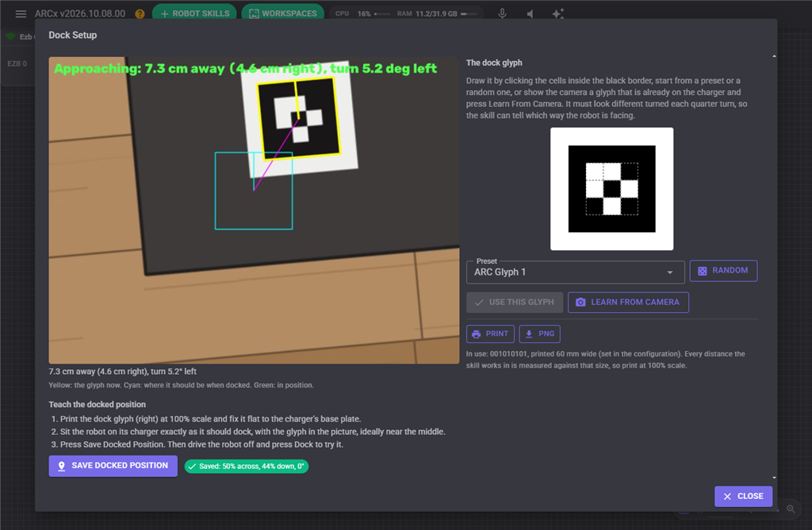This screenshot has width=812, height=530.
Task: Click the dialog scrollbar up arrow
Action: [774, 56]
